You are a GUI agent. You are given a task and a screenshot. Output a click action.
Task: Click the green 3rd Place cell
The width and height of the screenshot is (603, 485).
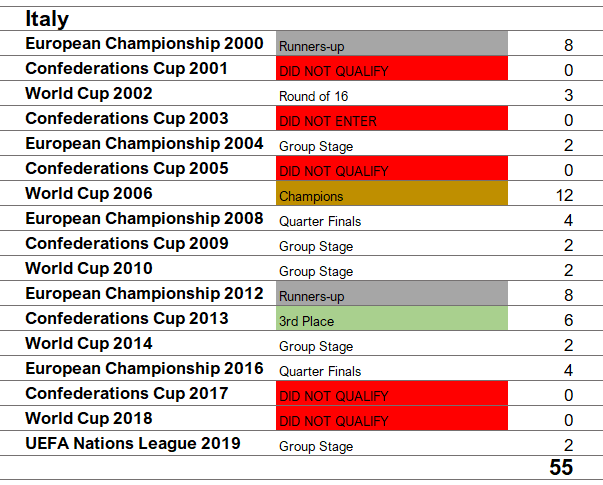[x=392, y=318]
